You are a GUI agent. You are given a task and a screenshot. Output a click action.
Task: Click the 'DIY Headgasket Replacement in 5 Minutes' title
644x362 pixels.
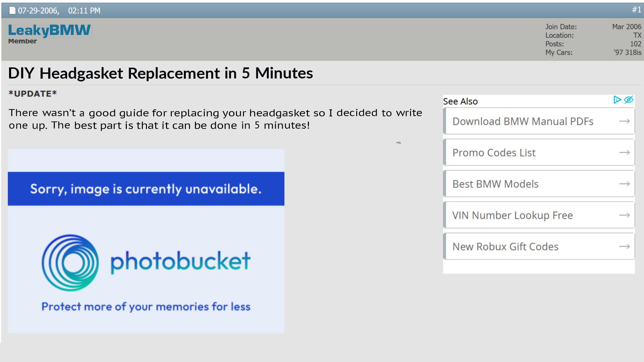pos(160,73)
